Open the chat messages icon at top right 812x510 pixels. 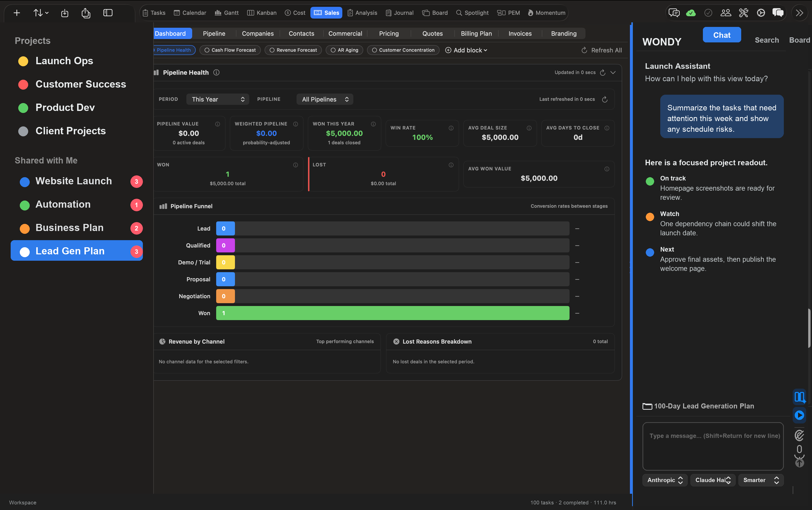click(x=674, y=13)
